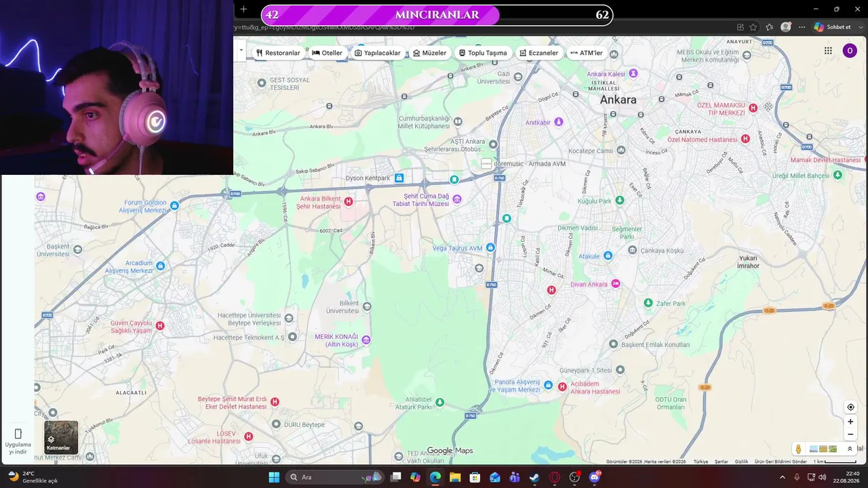
Task: Show hidden system tray icons
Action: pos(783,477)
